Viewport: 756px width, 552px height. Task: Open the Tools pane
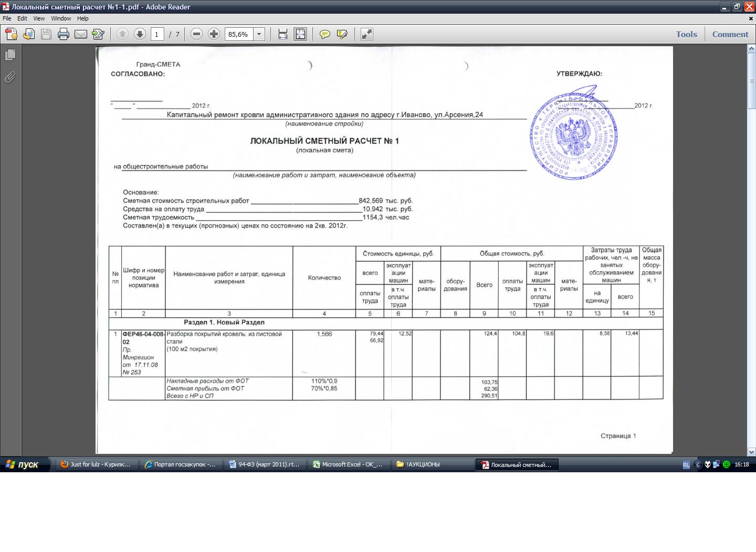point(686,35)
